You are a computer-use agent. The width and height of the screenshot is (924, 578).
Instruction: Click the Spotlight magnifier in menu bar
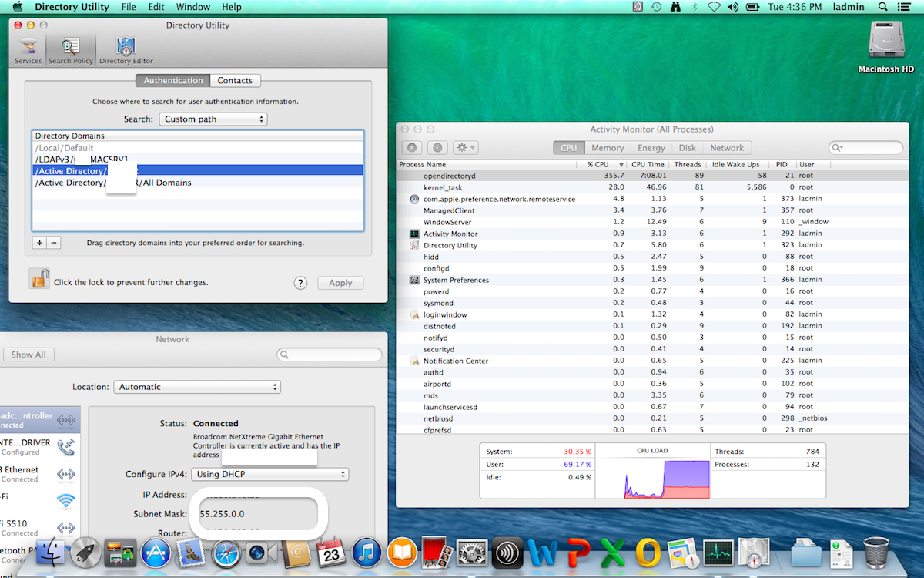click(x=885, y=7)
